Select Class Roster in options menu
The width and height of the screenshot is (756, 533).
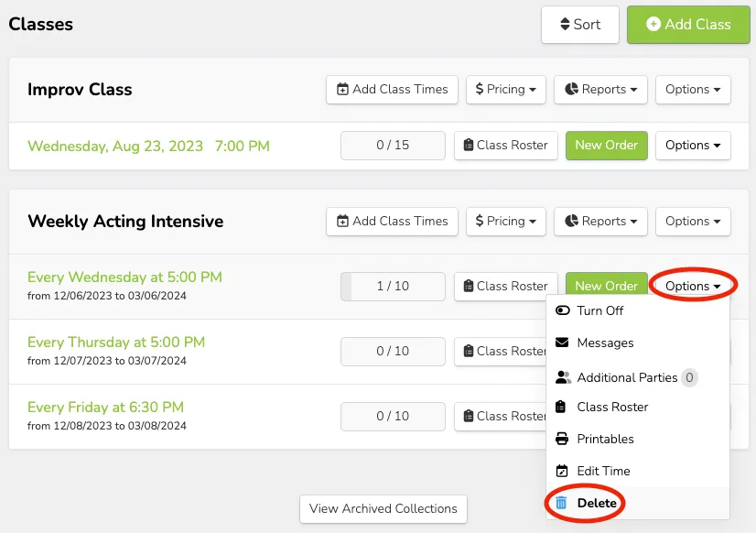[638, 408]
